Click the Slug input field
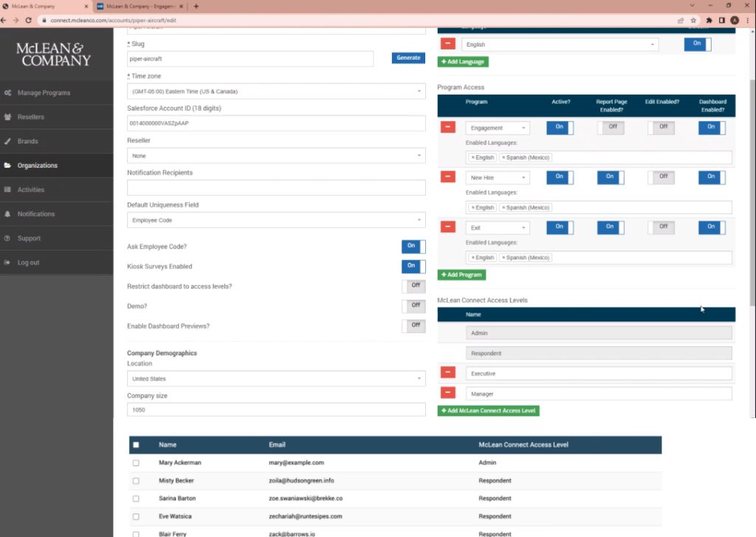This screenshot has width=756, height=537. (250, 58)
